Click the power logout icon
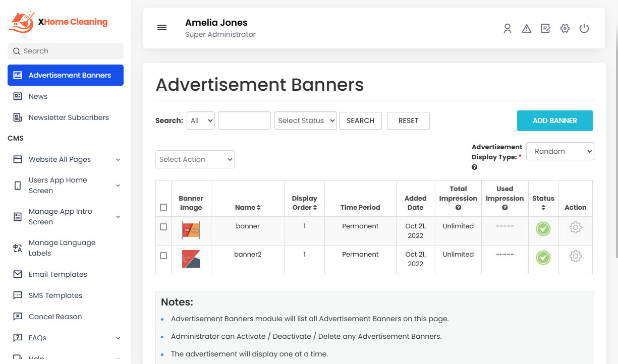Screen dimensions: 618x364 (x=584, y=29)
